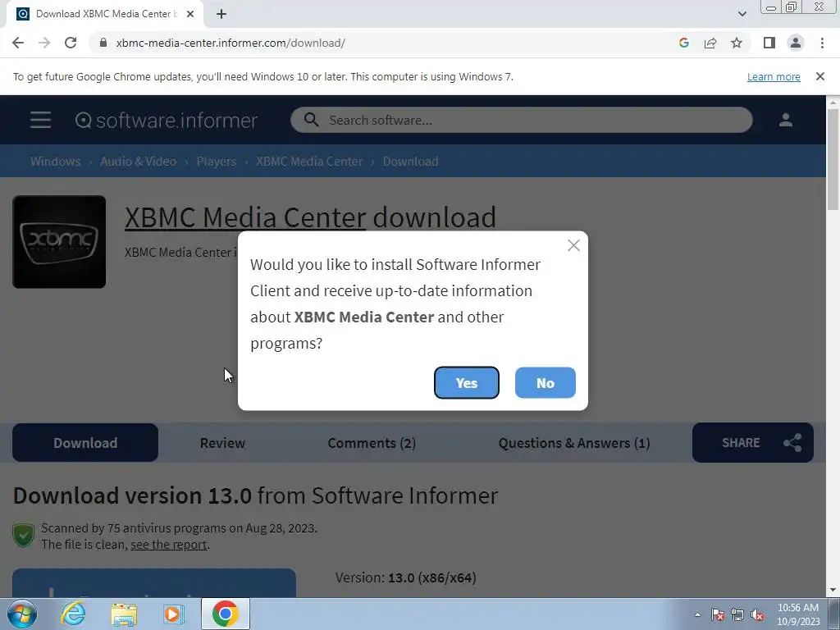This screenshot has width=840, height=630.
Task: Open the user account icon in site header
Action: [785, 120]
